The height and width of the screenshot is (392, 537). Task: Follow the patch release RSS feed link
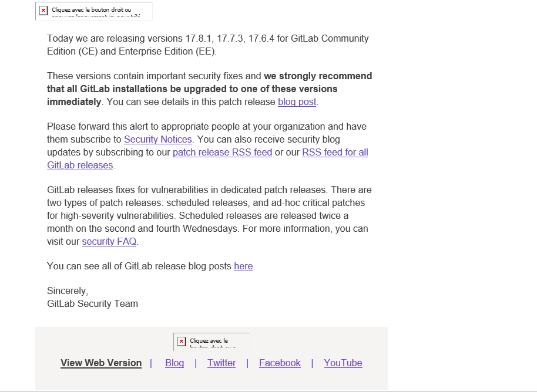click(222, 153)
